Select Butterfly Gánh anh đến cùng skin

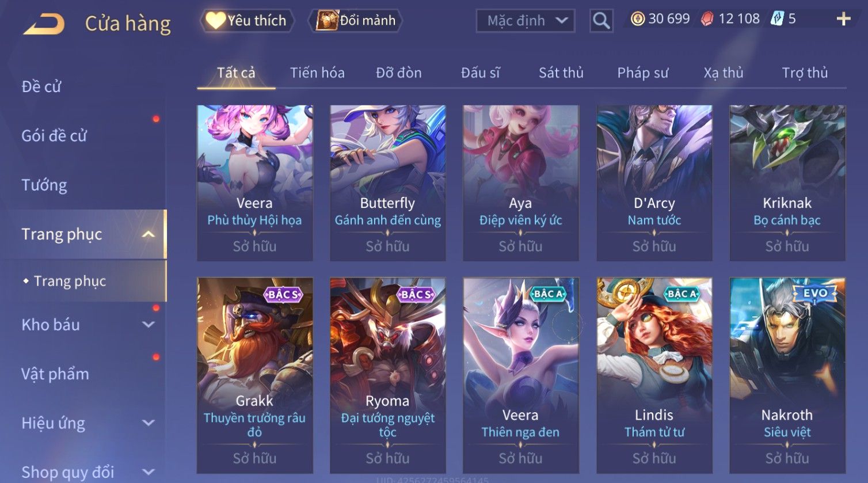point(388,182)
